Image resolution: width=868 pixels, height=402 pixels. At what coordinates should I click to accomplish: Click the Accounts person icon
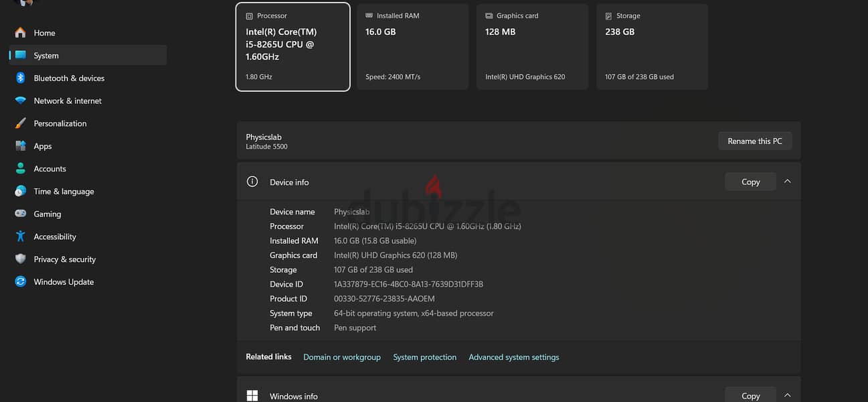(x=20, y=169)
